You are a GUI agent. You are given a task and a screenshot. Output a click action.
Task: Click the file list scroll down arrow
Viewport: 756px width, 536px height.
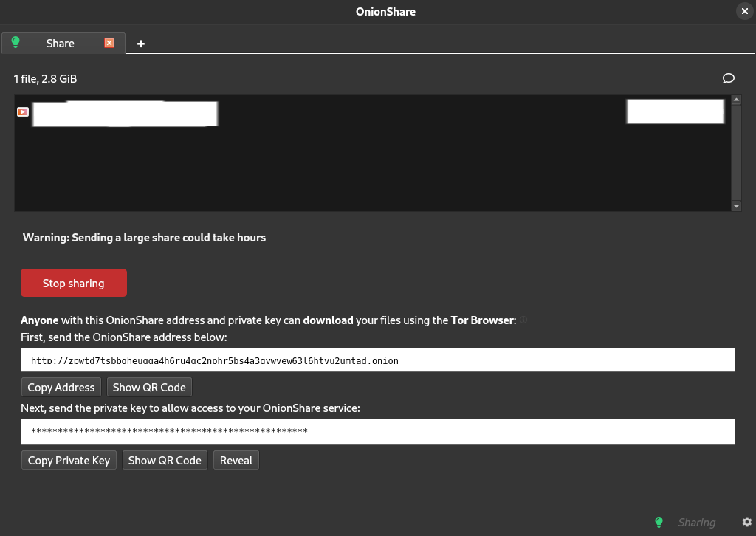coord(736,206)
